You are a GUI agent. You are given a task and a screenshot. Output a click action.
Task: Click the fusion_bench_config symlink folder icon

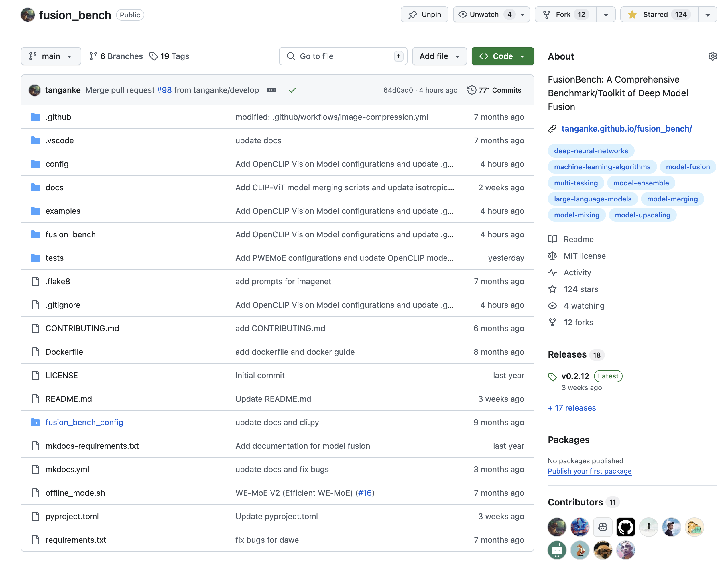[x=35, y=422]
